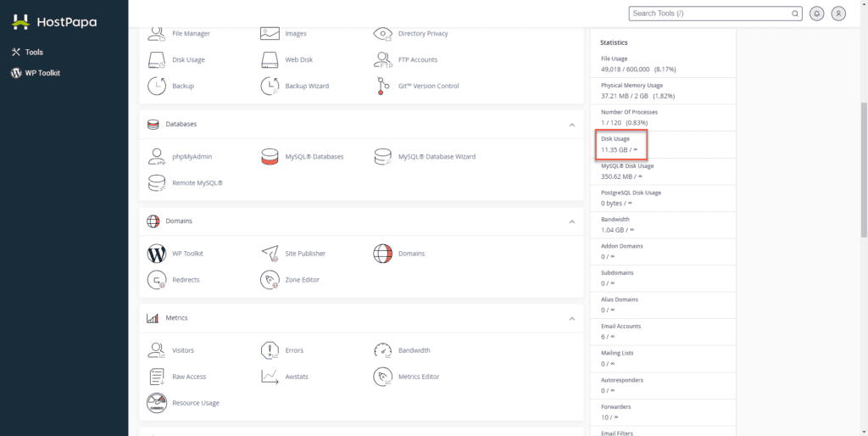
Task: Collapse the Databases section
Action: click(x=571, y=125)
